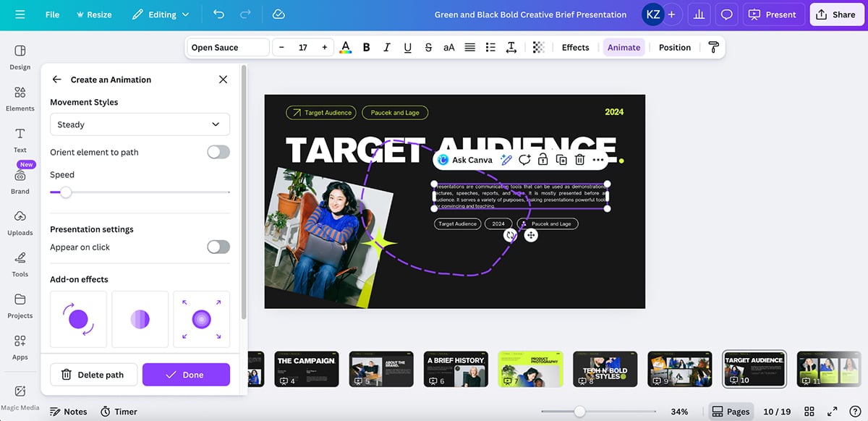The image size is (868, 421).
Task: Select Magic Media in the sidebar
Action: pos(20,394)
